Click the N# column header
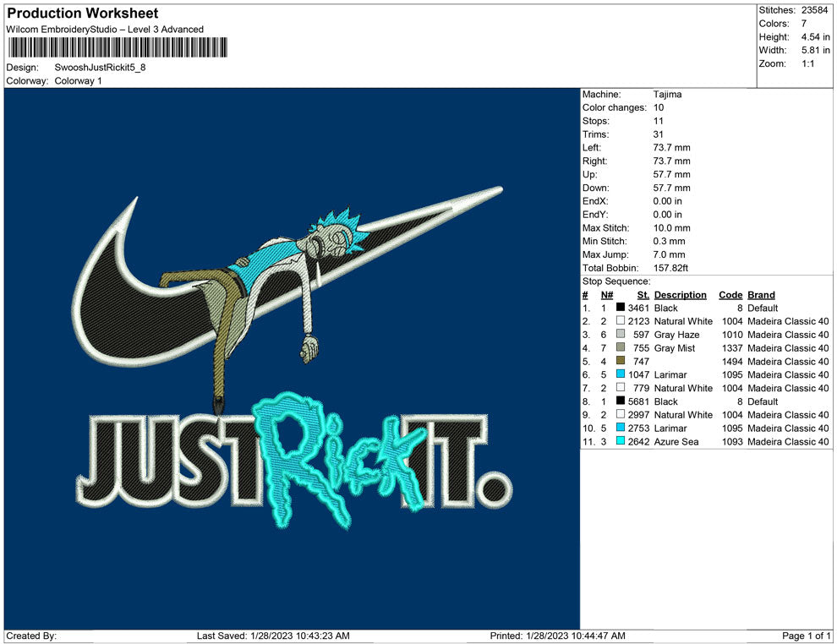837x644 pixels. tap(607, 295)
